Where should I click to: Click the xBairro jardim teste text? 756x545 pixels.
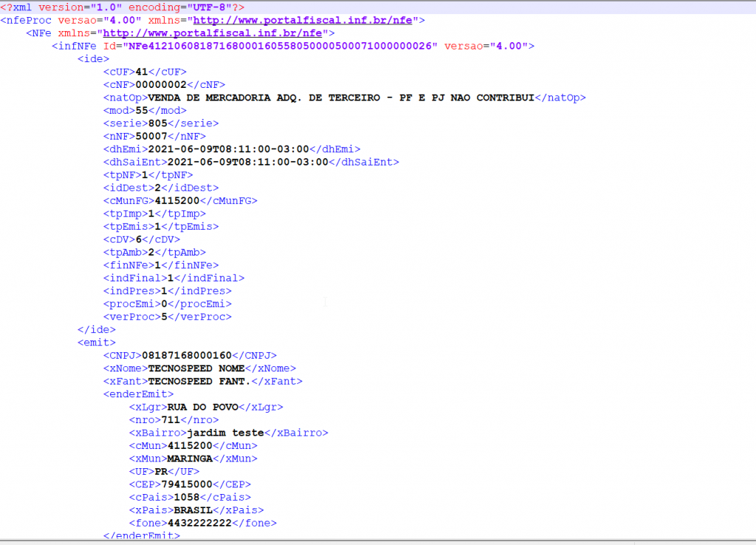[226, 433]
